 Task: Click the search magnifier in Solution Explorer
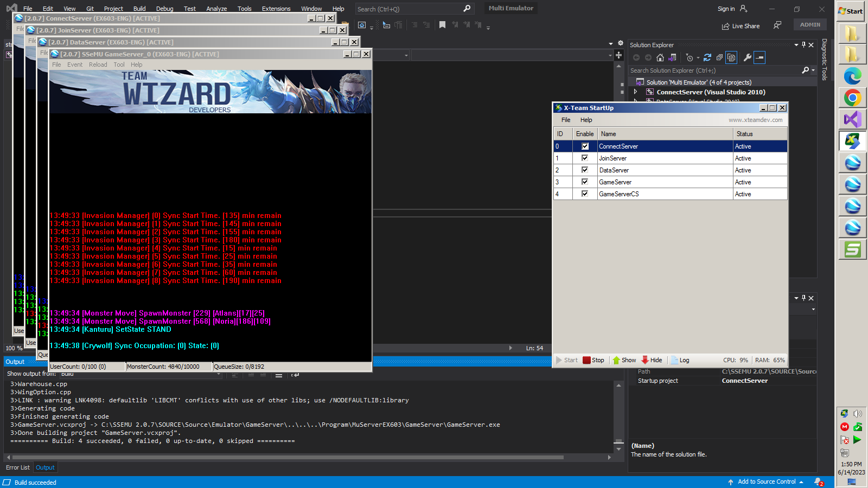(x=806, y=70)
